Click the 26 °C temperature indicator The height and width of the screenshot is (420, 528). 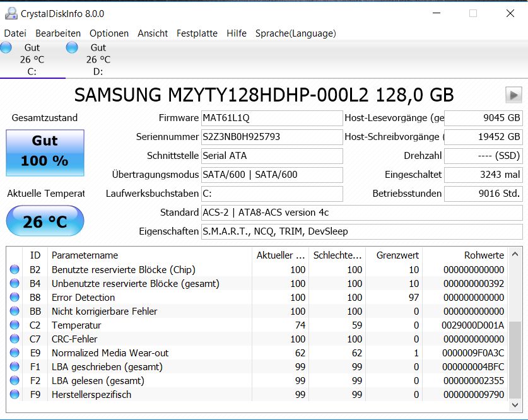44,221
